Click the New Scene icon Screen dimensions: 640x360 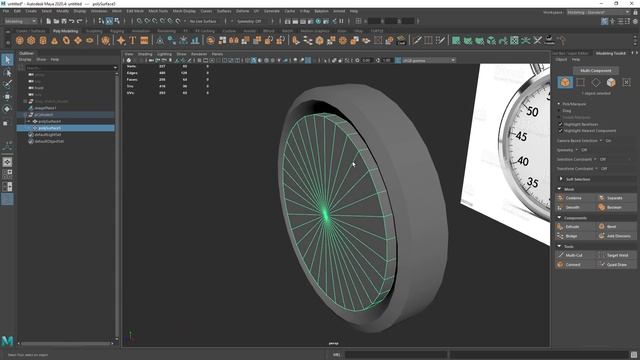coord(49,21)
